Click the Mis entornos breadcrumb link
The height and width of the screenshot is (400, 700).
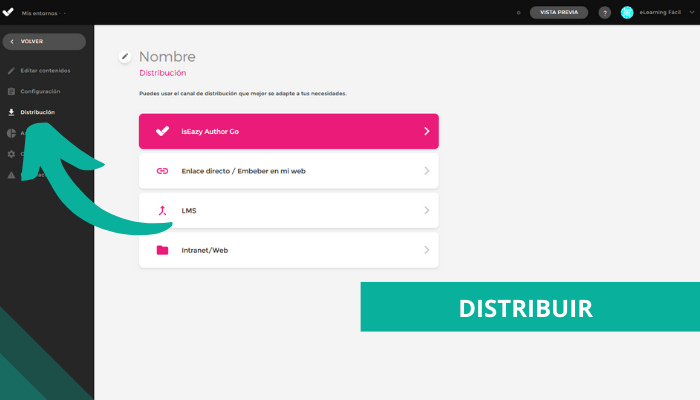39,13
